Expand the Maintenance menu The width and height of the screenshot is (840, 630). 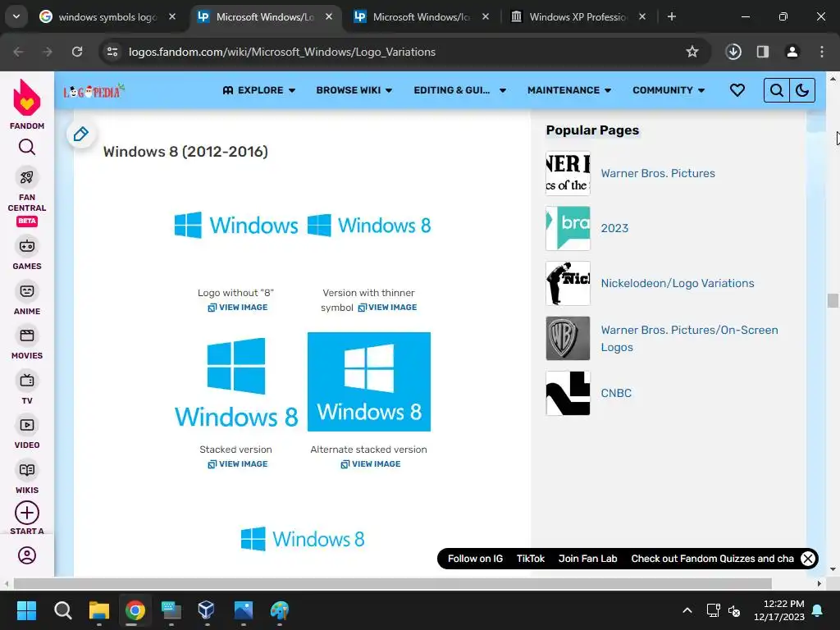click(x=569, y=90)
